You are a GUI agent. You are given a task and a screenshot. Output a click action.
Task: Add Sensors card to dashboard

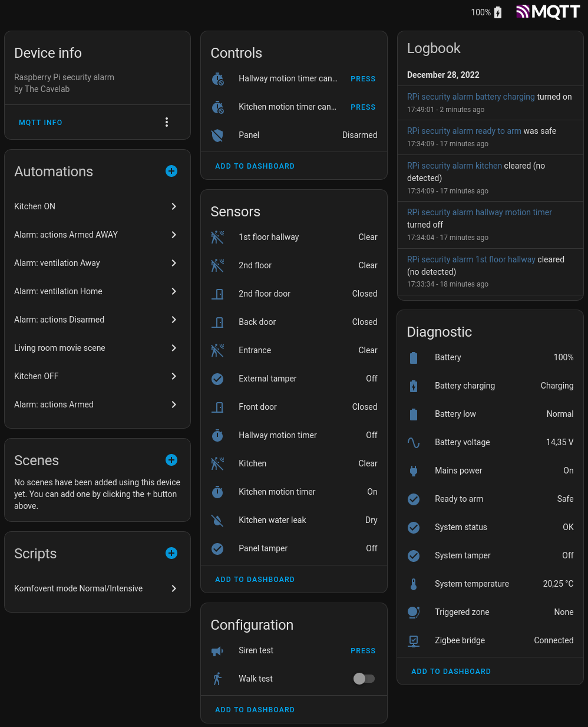coord(255,580)
